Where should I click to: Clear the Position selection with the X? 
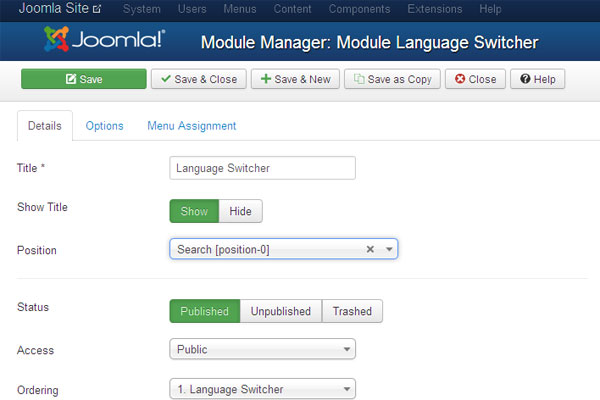coord(370,249)
